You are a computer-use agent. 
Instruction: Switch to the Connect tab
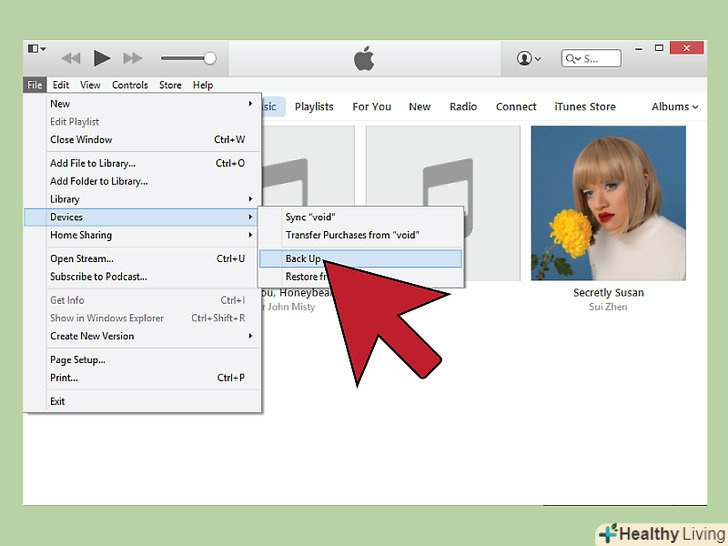516,107
